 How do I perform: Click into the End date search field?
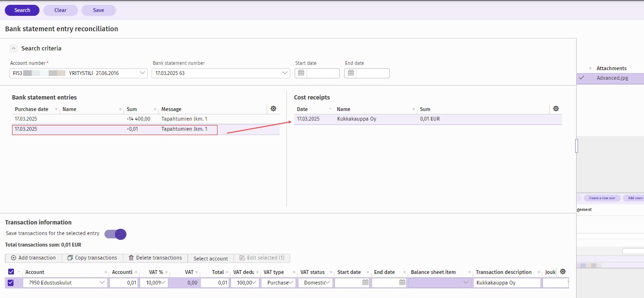(x=373, y=73)
